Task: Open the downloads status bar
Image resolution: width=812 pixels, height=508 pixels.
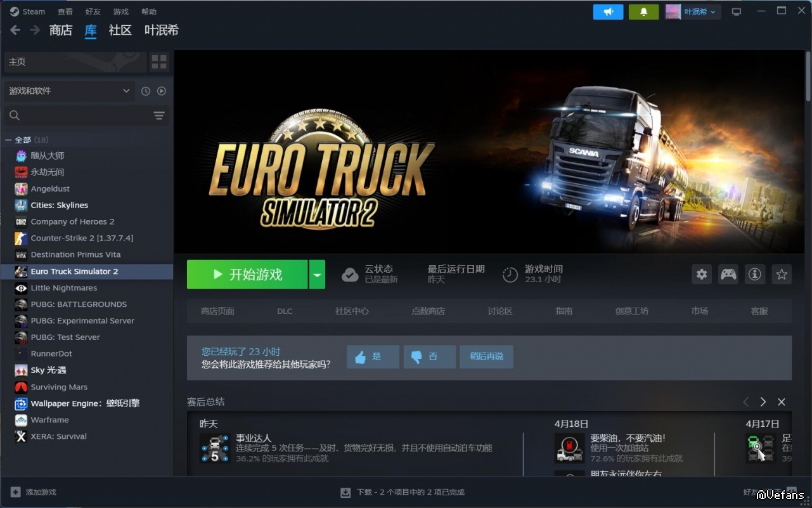Action: [x=403, y=492]
